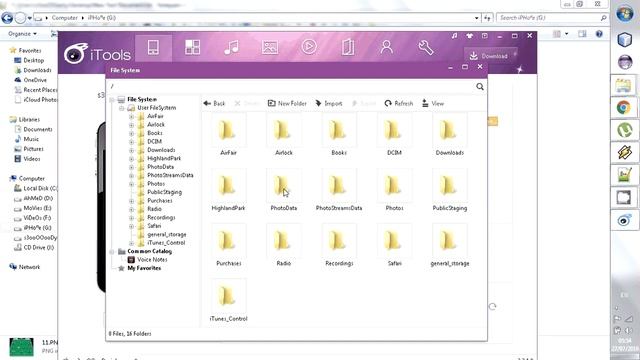Select the Radio folder icon in grid
The height and width of the screenshot is (360, 640).
click(x=284, y=241)
